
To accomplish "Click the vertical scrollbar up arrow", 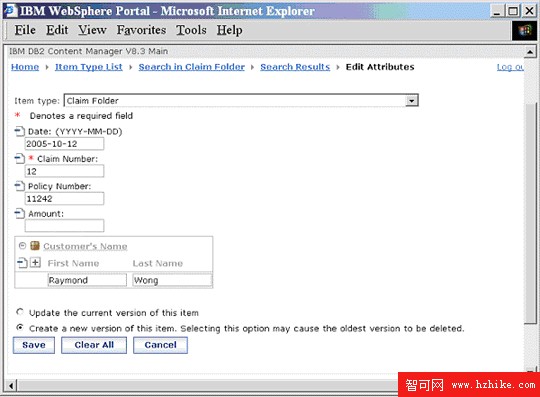I will click(530, 52).
